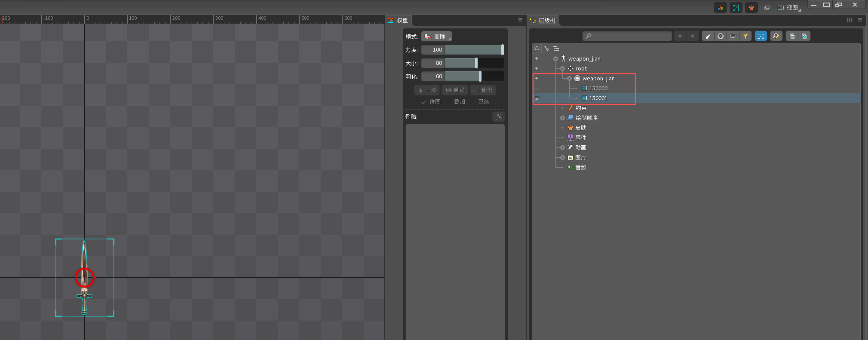Enable the 叠加 checkbox
This screenshot has height=340, width=868.
448,102
